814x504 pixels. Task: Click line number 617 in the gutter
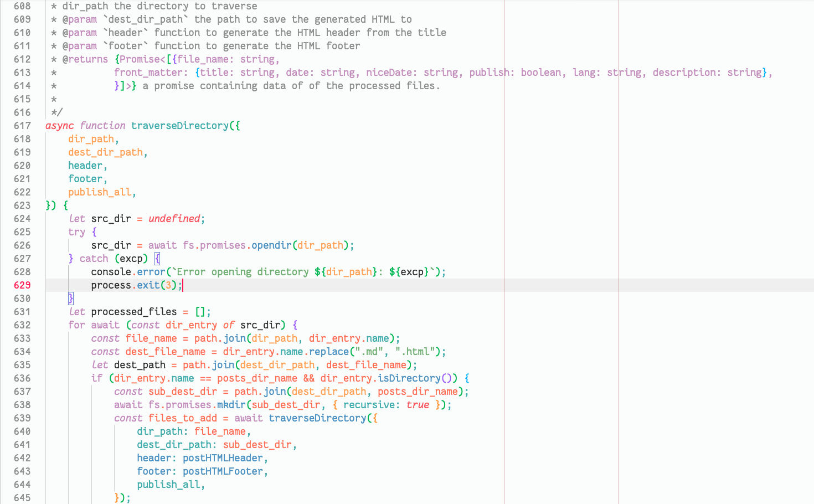[x=22, y=126]
